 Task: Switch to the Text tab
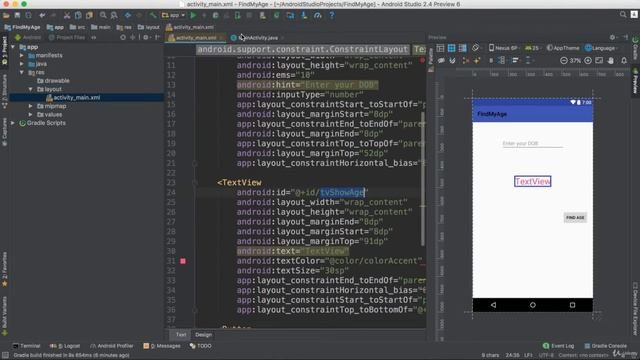(x=181, y=335)
